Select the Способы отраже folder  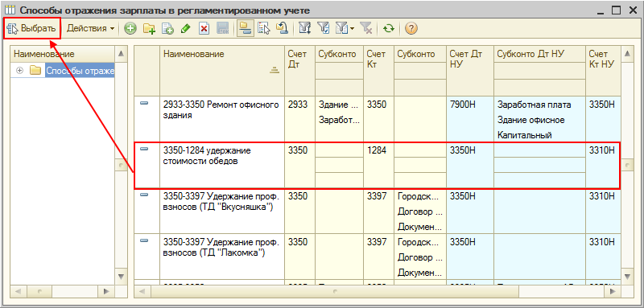click(x=80, y=71)
